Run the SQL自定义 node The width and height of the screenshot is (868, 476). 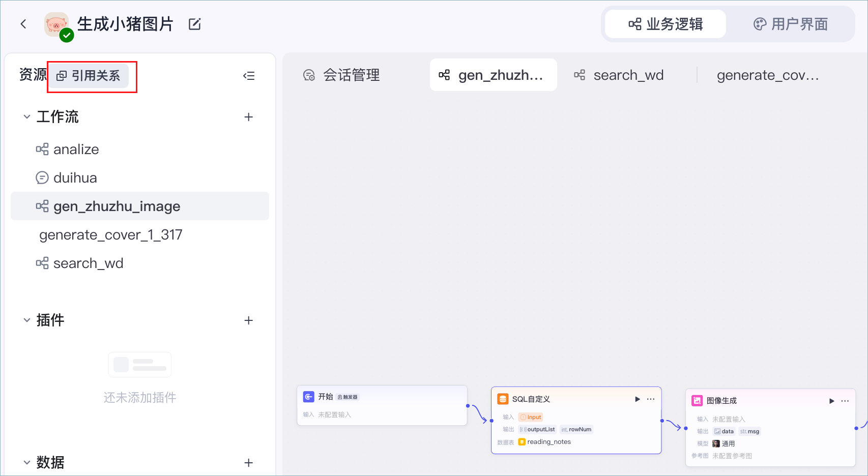[x=638, y=399]
